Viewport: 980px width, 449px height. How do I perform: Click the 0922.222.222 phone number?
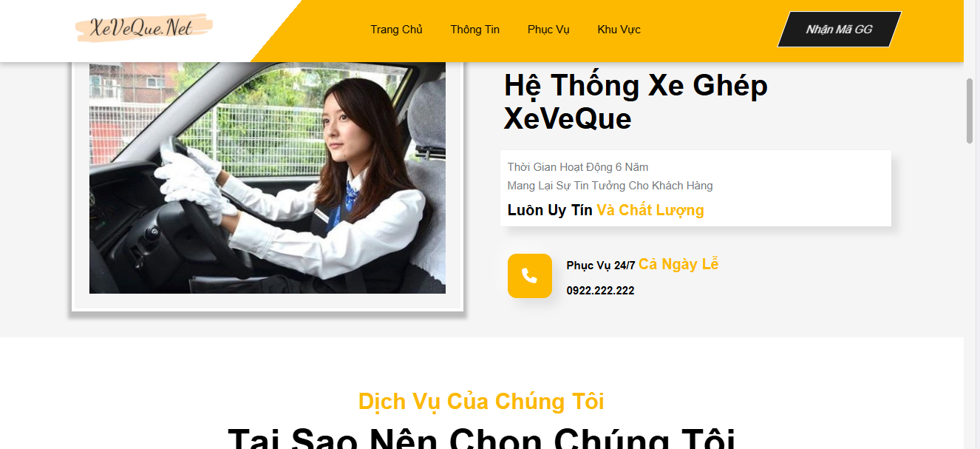pyautogui.click(x=600, y=291)
